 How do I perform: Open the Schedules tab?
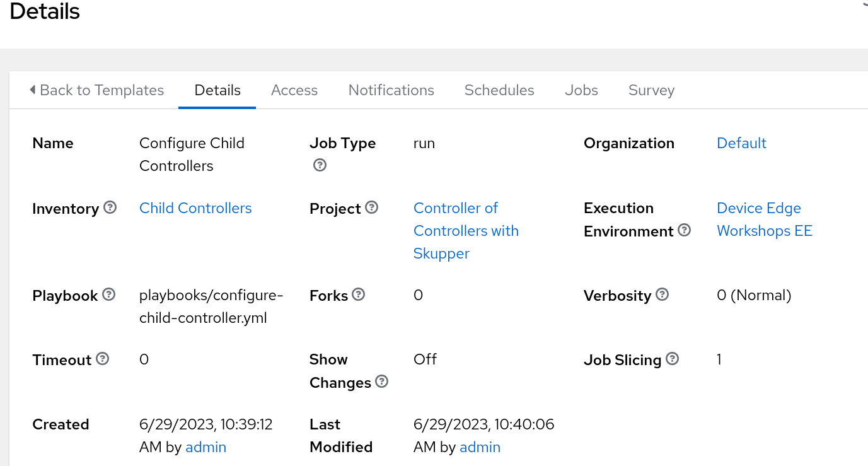[499, 90]
